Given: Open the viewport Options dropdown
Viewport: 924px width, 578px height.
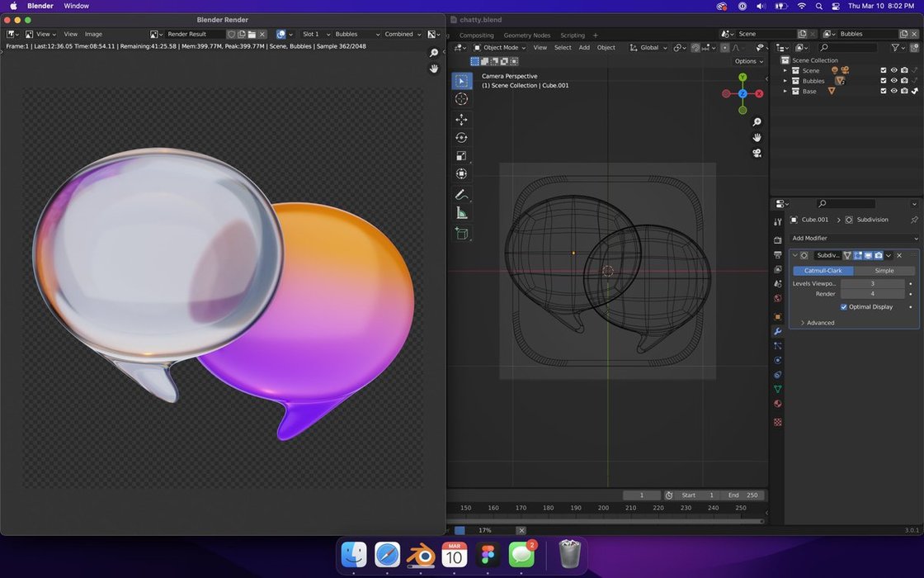Looking at the screenshot, I should (749, 61).
